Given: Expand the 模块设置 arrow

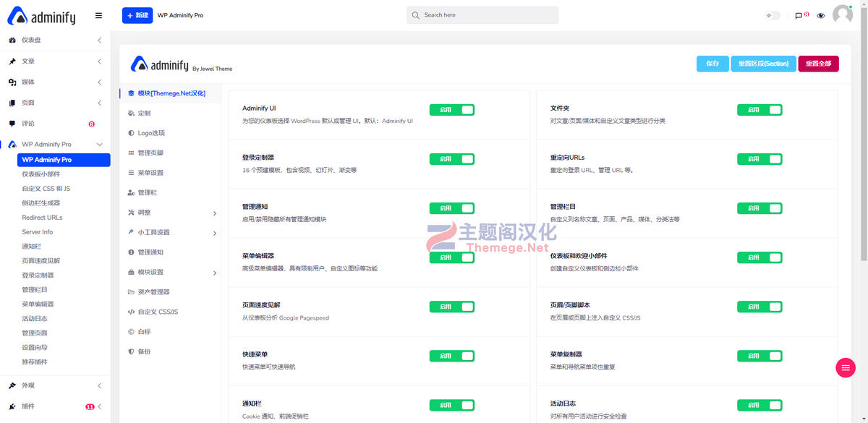Looking at the screenshot, I should [x=215, y=273].
